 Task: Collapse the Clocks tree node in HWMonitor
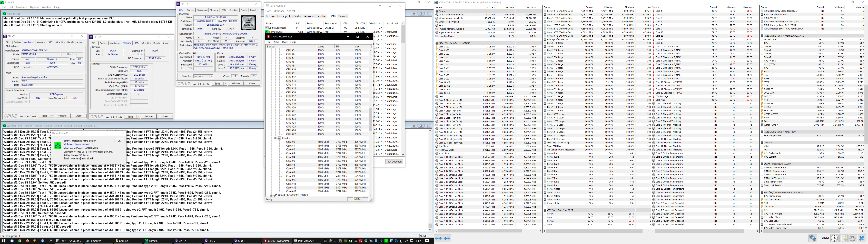pyautogui.click(x=275, y=138)
